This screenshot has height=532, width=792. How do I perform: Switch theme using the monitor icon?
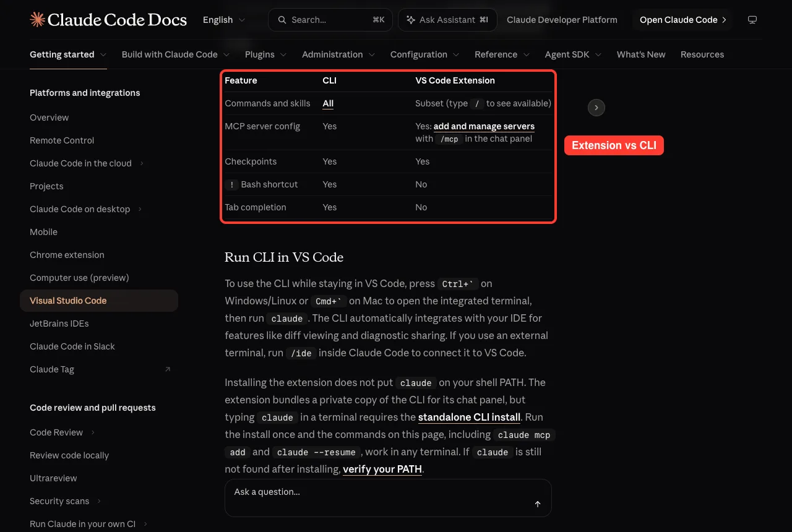(752, 20)
